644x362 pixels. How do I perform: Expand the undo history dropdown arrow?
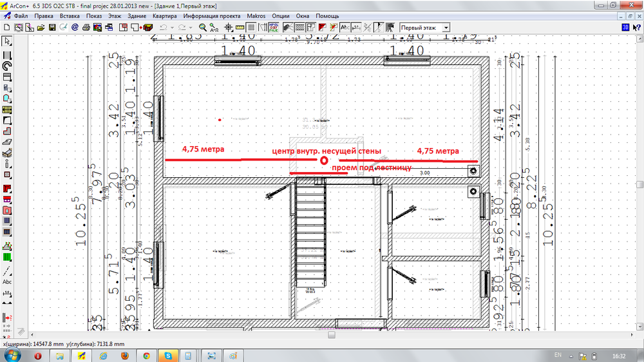(172, 28)
